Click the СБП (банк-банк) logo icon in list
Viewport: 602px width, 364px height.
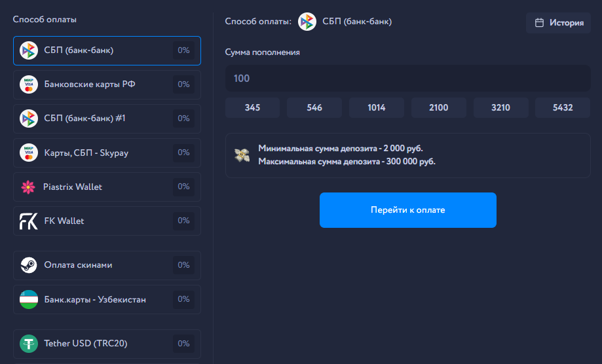coord(29,50)
